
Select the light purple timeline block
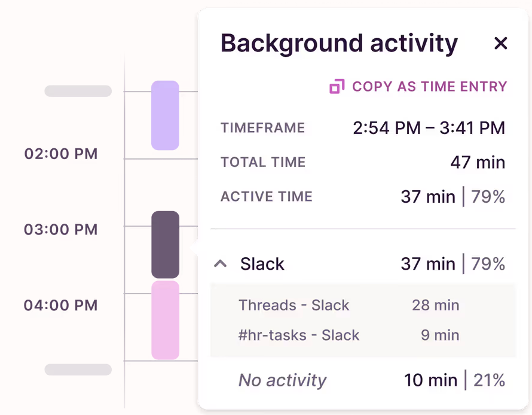pyautogui.click(x=165, y=115)
